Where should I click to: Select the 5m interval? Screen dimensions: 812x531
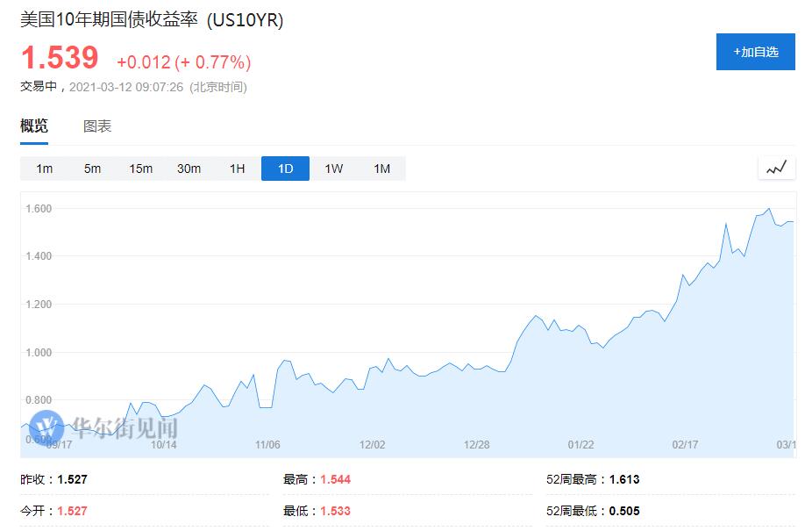tap(92, 168)
